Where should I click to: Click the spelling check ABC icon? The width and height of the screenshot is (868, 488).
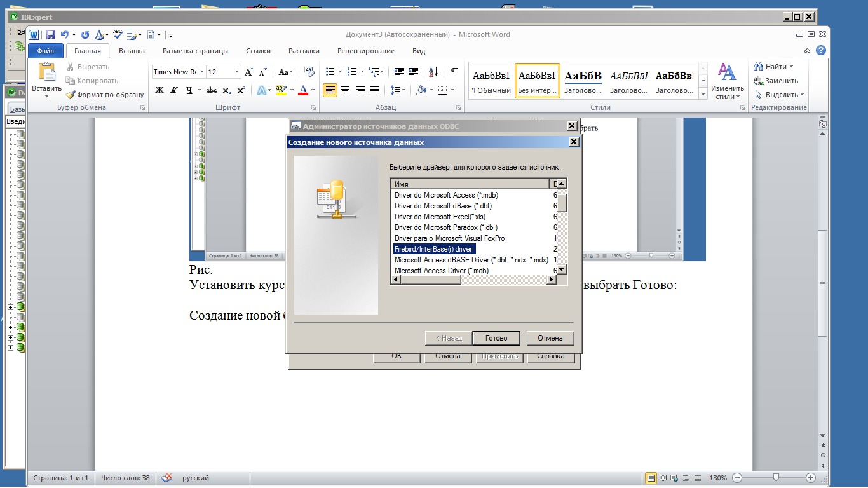[x=118, y=35]
